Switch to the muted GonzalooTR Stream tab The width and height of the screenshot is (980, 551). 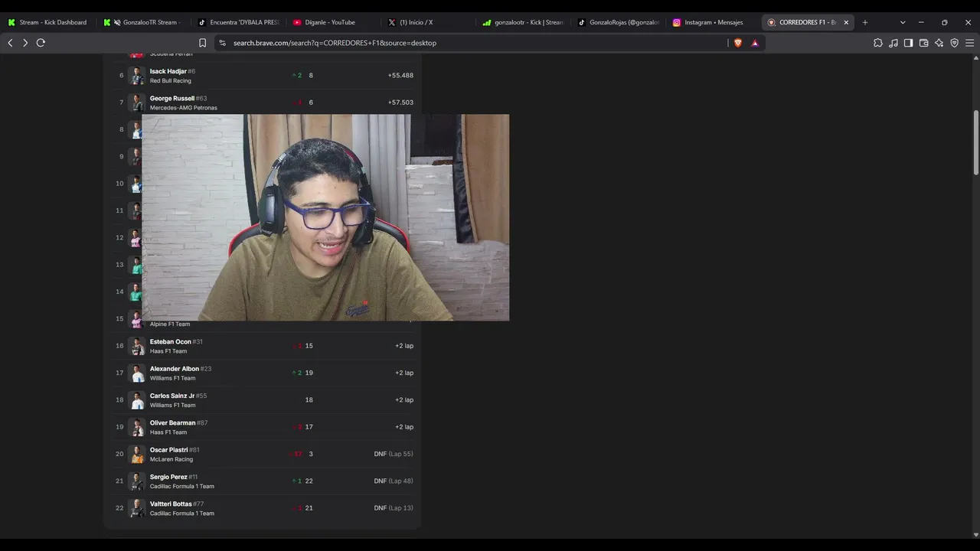(x=144, y=22)
